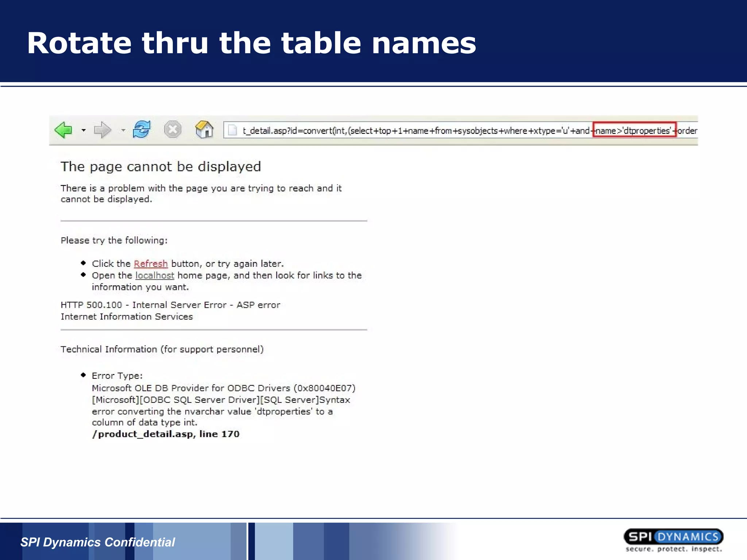This screenshot has height=560, width=747.
Task: Click the Home house icon
Action: point(204,129)
